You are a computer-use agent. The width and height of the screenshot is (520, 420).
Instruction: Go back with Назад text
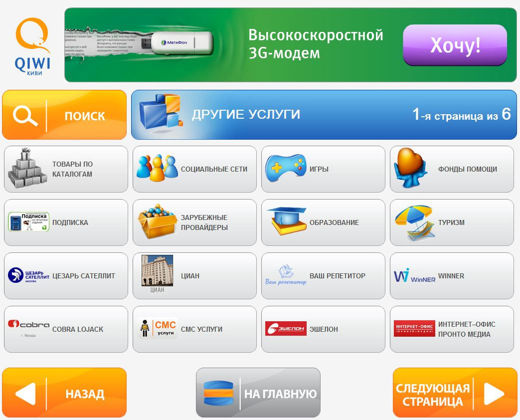click(85, 394)
